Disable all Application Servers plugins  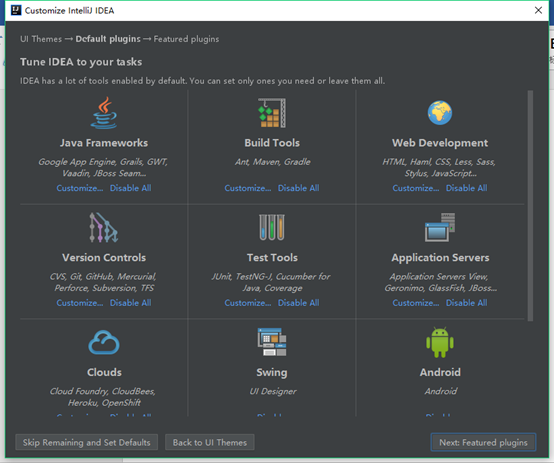point(466,303)
